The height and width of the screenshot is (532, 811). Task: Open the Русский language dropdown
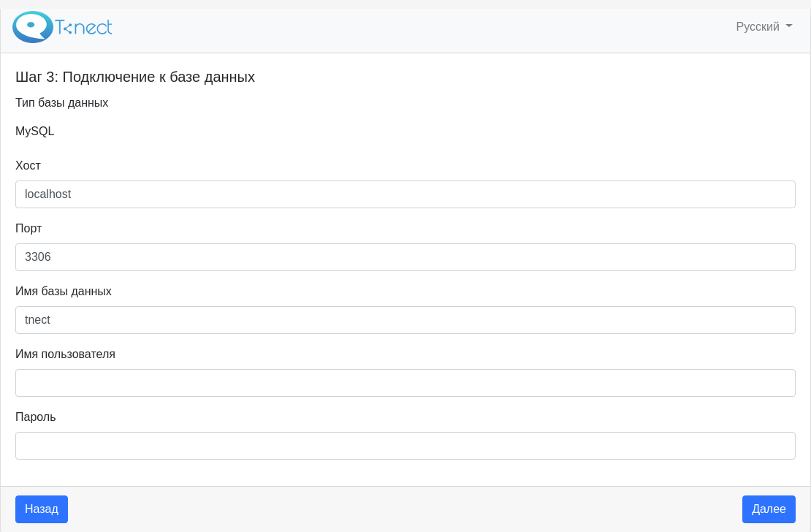(764, 26)
